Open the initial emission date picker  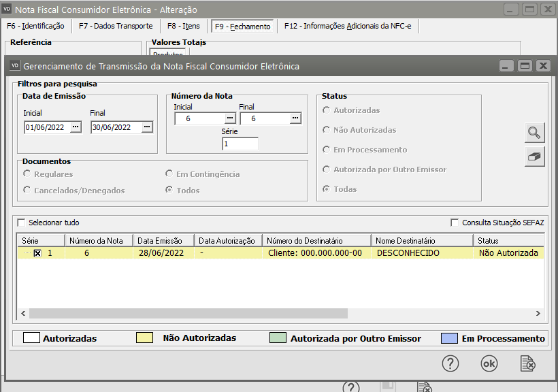76,127
